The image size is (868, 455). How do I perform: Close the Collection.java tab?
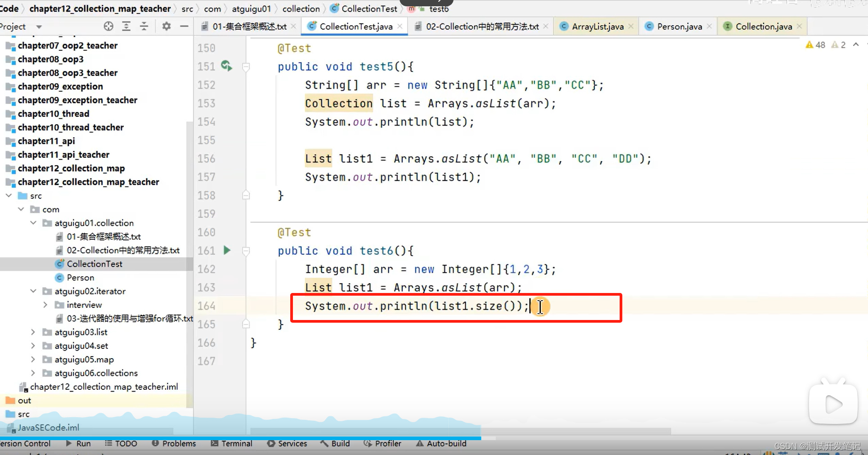(x=799, y=27)
